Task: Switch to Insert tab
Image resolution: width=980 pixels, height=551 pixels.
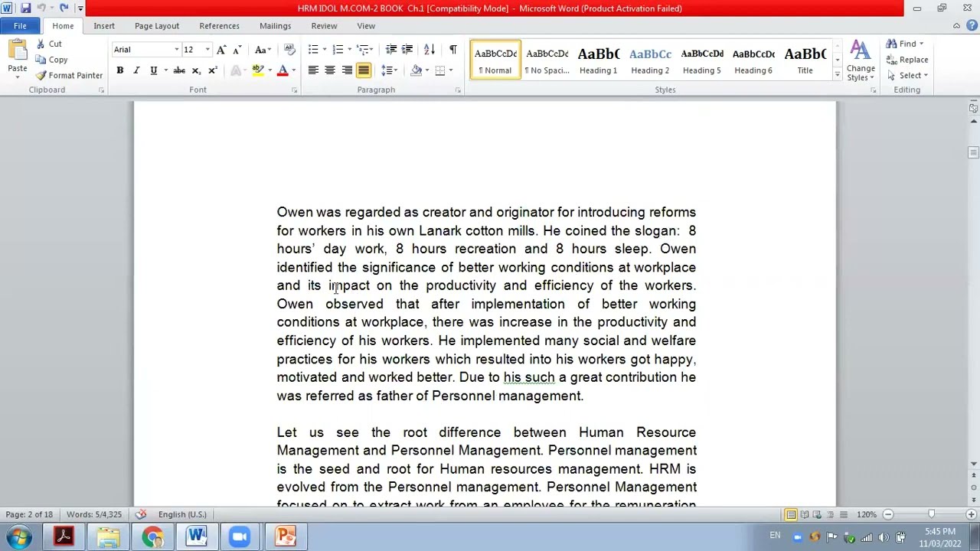Action: (x=104, y=26)
